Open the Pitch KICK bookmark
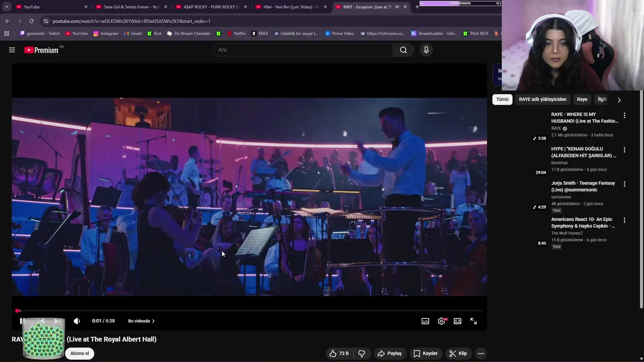This screenshot has width=644, height=362. (x=475, y=34)
